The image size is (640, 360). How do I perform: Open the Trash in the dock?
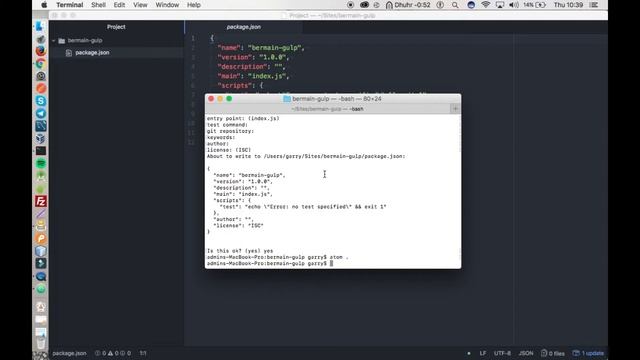pyautogui.click(x=41, y=343)
